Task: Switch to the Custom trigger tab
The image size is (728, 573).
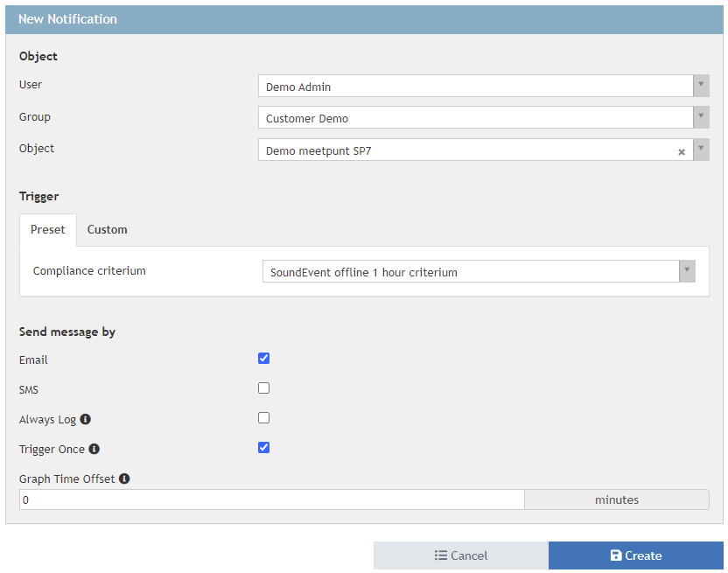Action: coord(107,230)
